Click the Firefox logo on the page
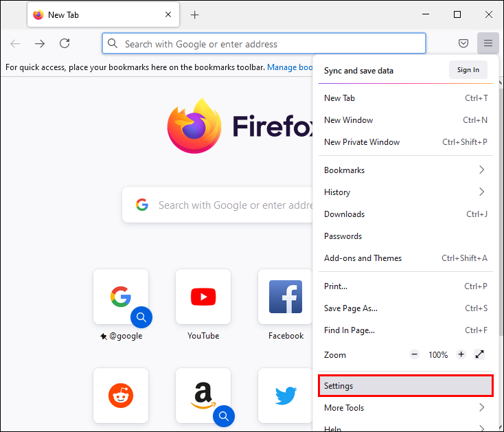 [194, 126]
